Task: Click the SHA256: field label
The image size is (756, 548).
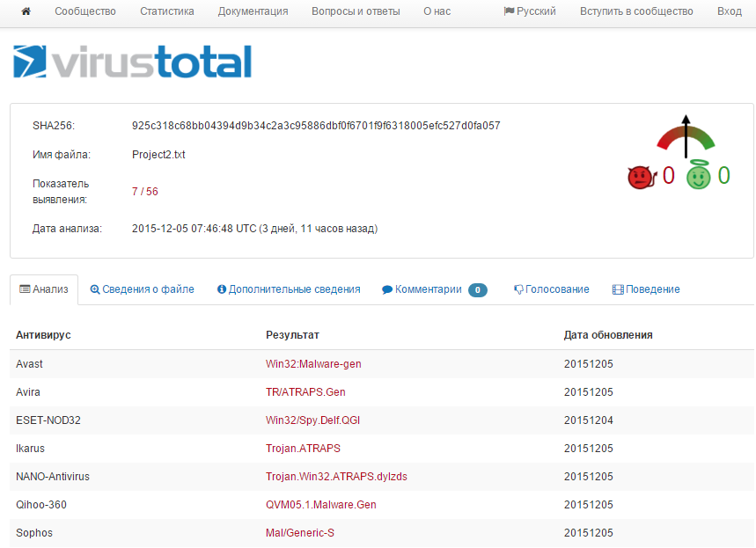Action: (54, 126)
